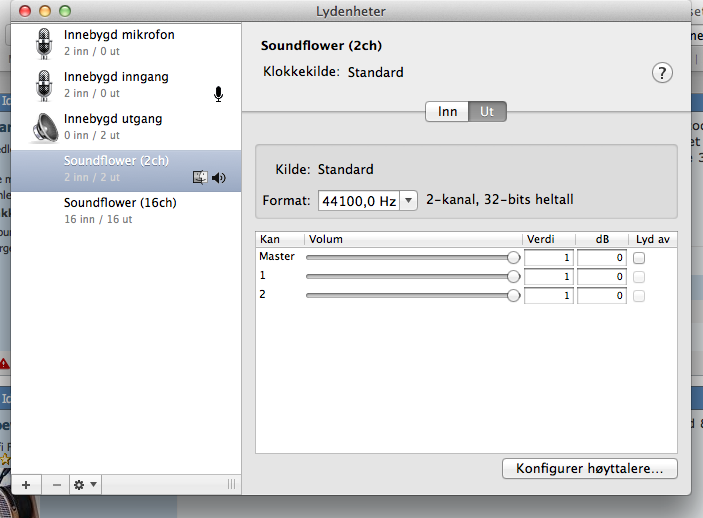
Task: Add a new audio device with plus
Action: pos(26,485)
